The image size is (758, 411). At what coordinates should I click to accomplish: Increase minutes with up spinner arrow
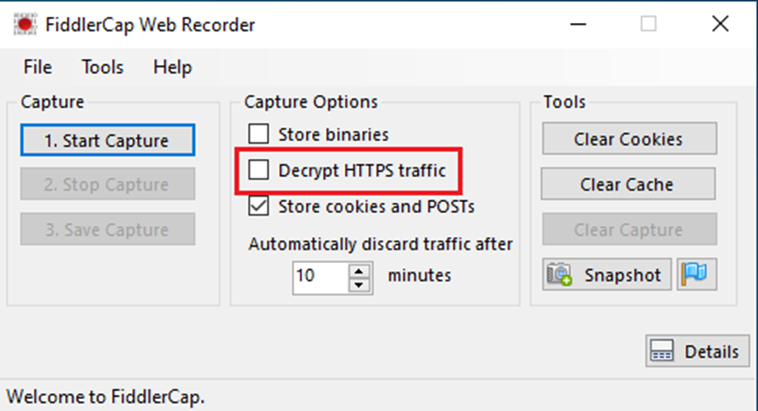pos(359,271)
